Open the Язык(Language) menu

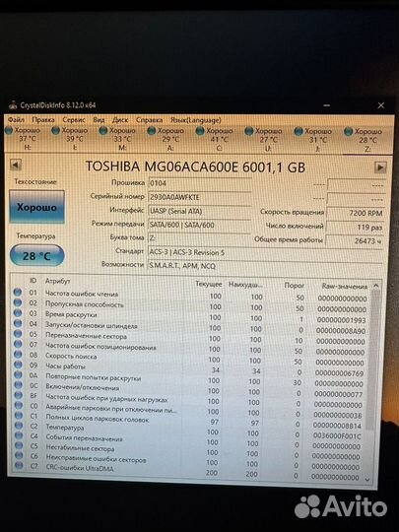point(195,120)
